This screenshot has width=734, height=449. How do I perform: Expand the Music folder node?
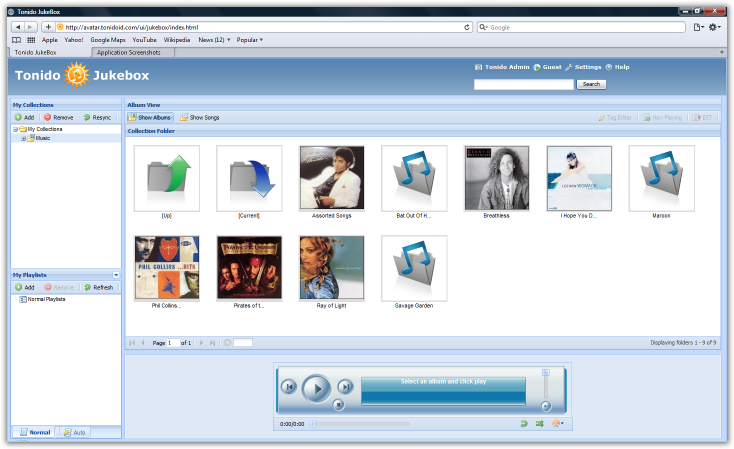(23, 138)
